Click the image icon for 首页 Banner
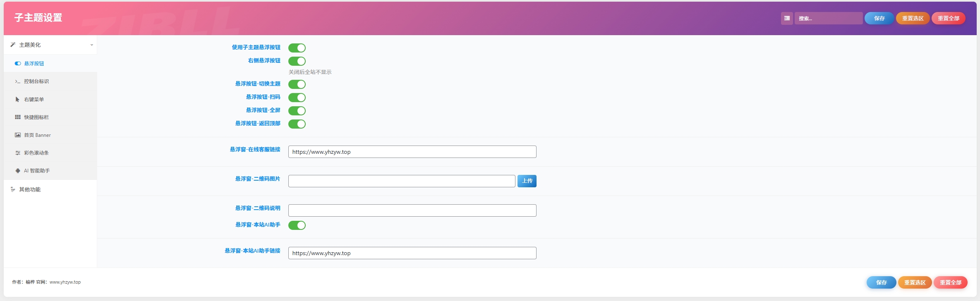 pyautogui.click(x=17, y=135)
